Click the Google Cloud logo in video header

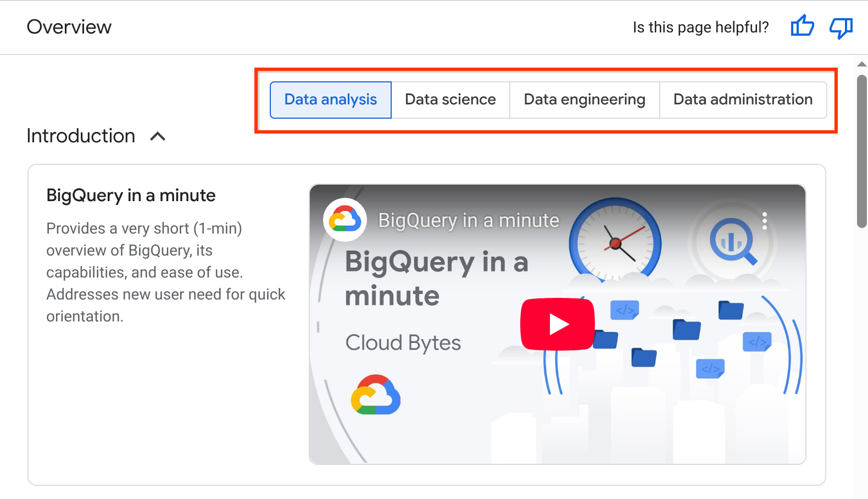tap(344, 219)
